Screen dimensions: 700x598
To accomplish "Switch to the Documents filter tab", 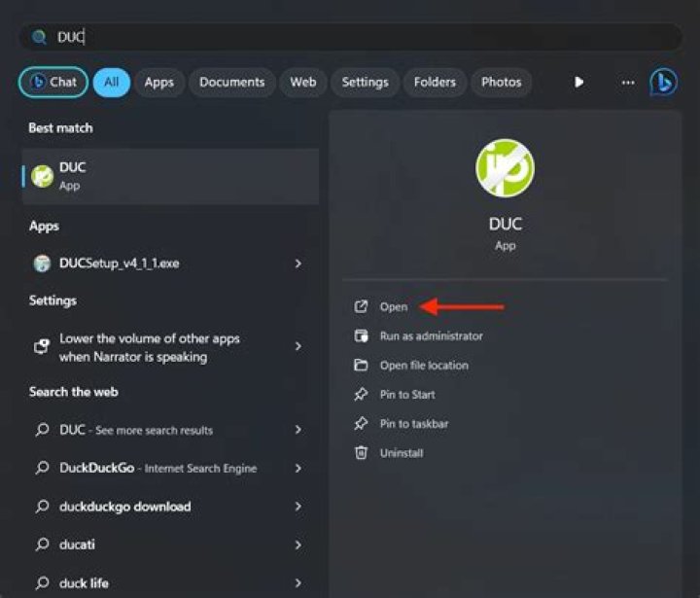I will tap(232, 83).
